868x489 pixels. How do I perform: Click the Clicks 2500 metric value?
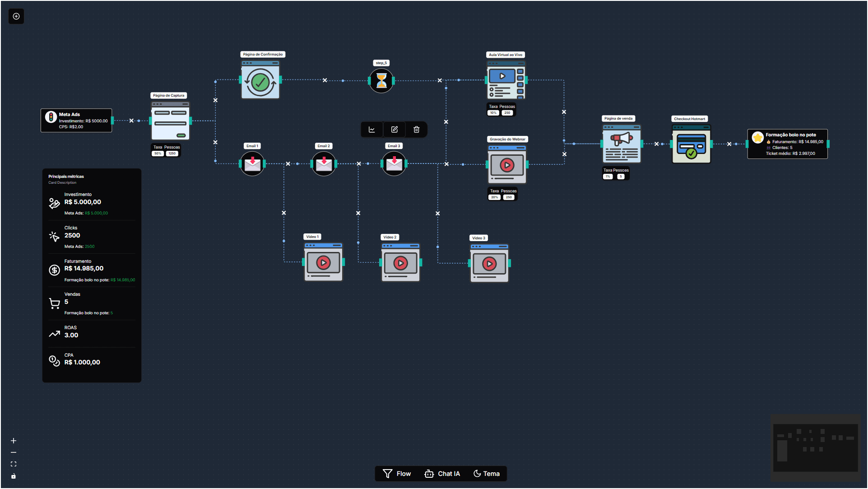72,235
